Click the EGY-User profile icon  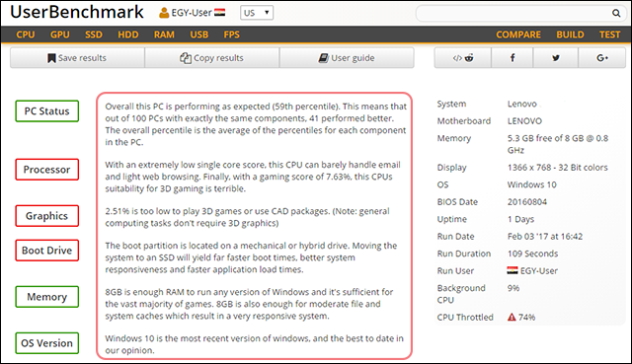point(164,13)
